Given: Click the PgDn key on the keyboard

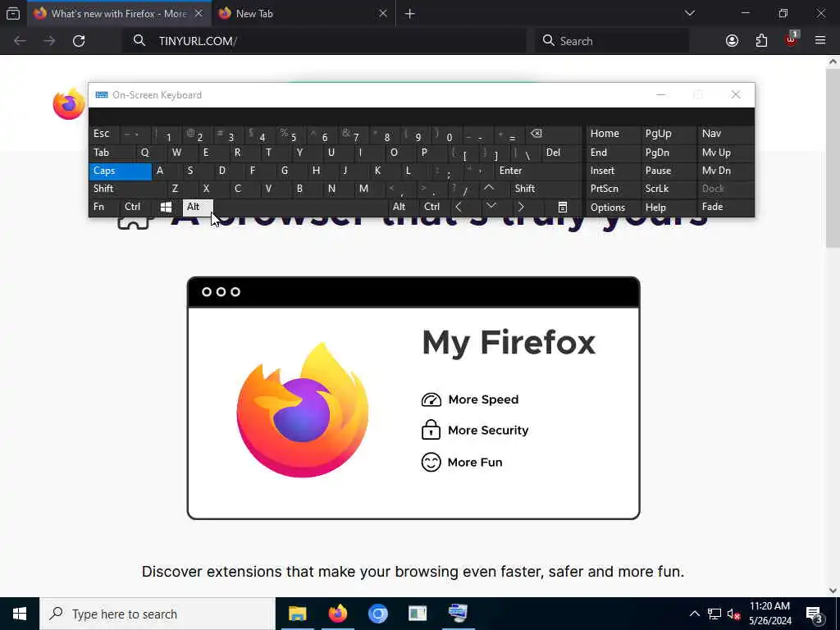Looking at the screenshot, I should (667, 153).
